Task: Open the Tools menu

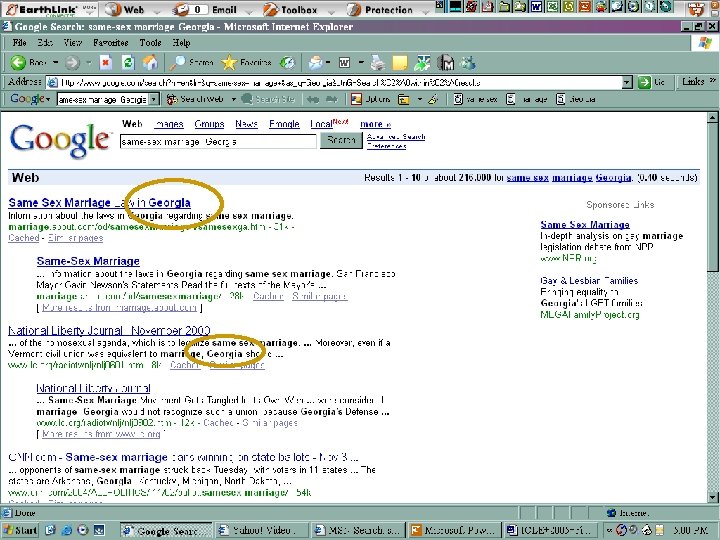Action: click(150, 43)
